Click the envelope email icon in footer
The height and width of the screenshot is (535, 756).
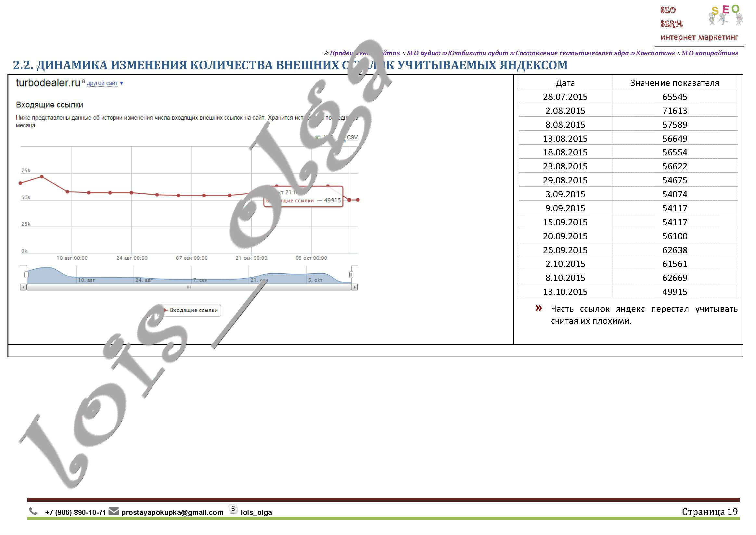pyautogui.click(x=114, y=511)
